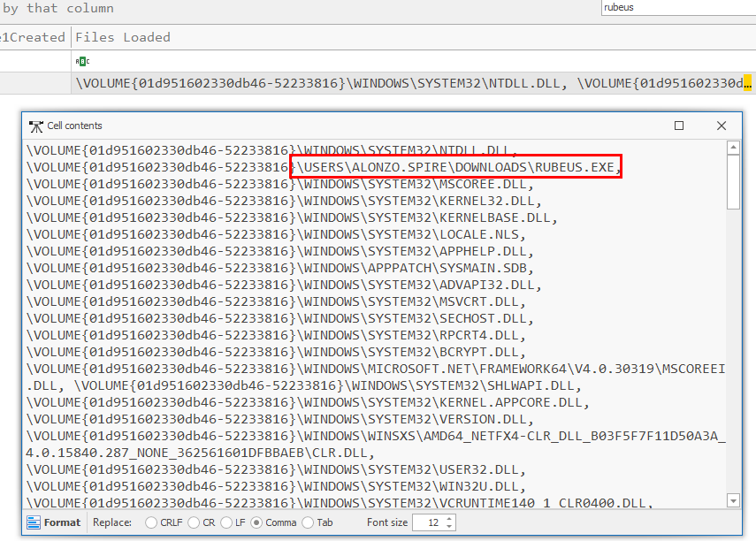756x541 pixels.
Task: Click the KERNELBASE.DLL line
Action: point(292,218)
